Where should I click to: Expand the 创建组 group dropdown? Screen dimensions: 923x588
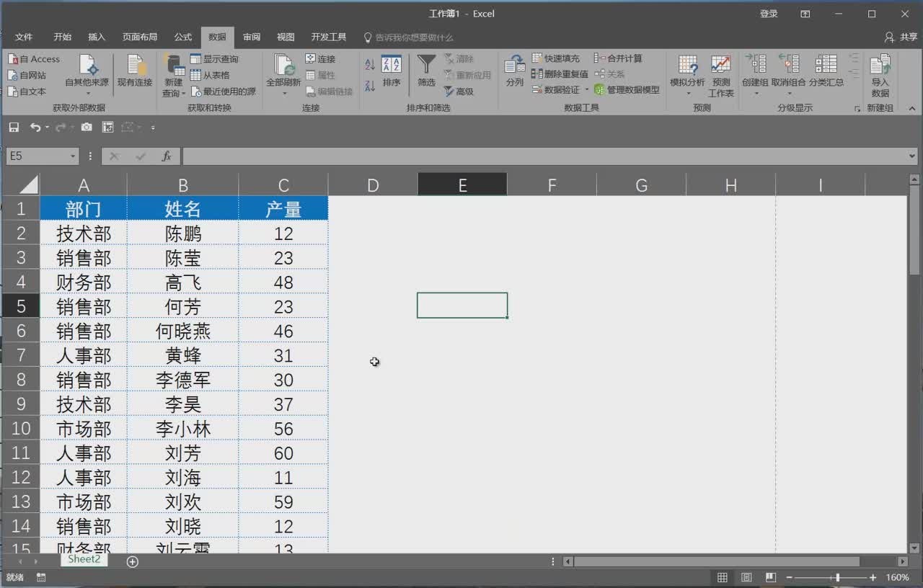[756, 93]
